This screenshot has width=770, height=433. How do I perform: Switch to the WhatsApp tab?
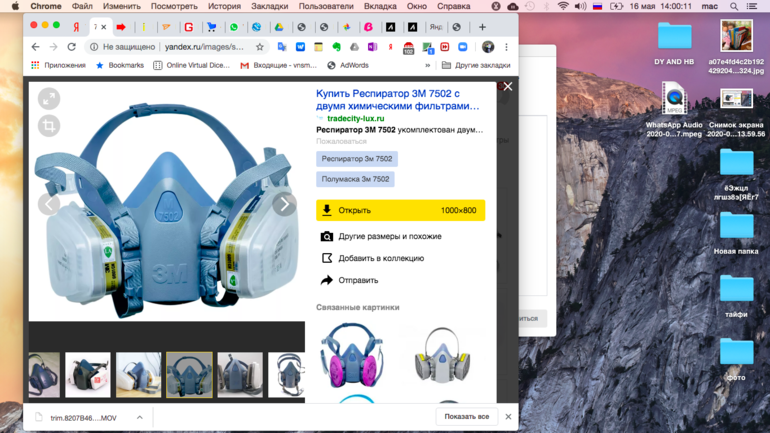(x=234, y=27)
